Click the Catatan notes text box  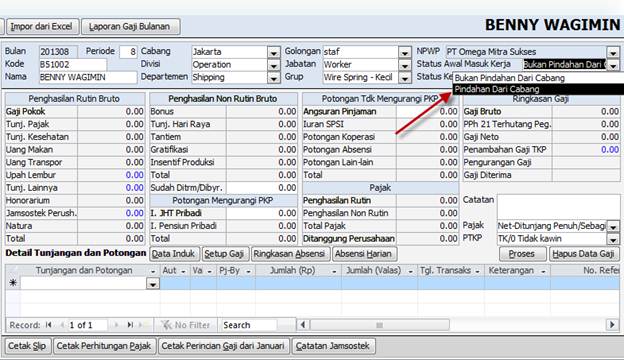558,206
